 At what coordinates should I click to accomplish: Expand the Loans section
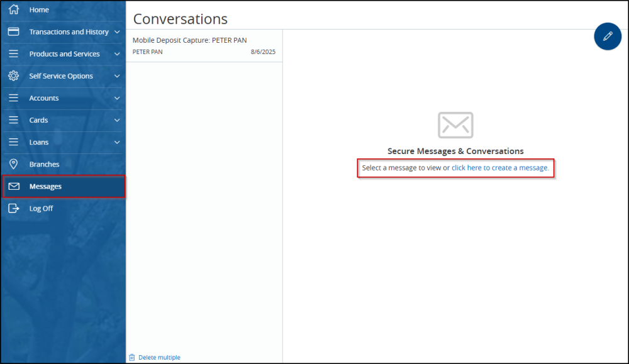117,142
